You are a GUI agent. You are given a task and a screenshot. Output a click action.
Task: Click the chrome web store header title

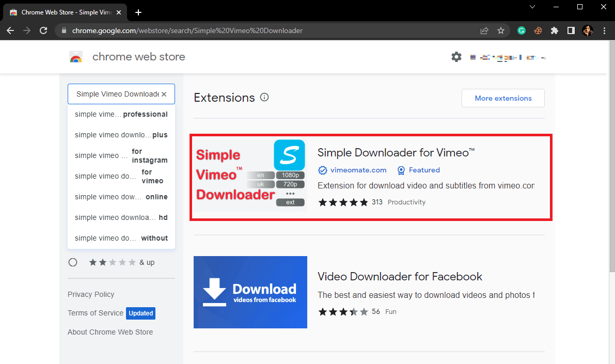click(x=139, y=57)
